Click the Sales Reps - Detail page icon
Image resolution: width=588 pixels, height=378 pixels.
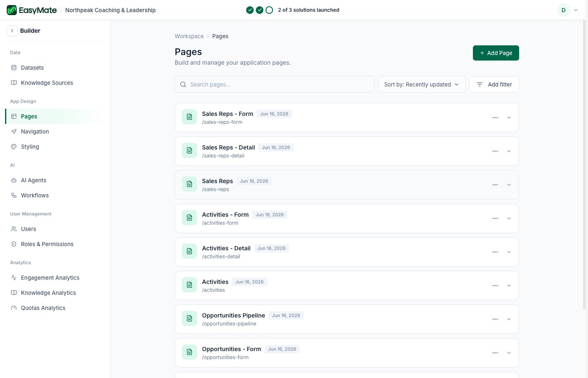point(189,150)
